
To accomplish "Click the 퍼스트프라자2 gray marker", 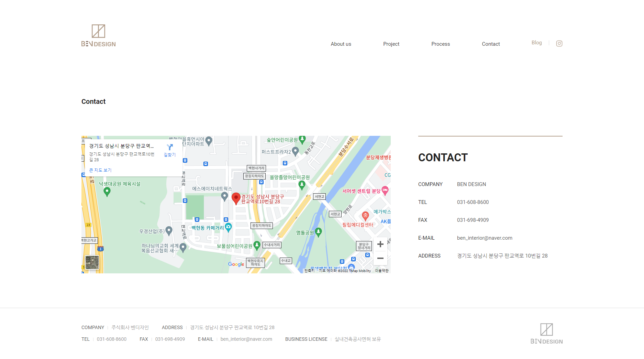I will (295, 151).
